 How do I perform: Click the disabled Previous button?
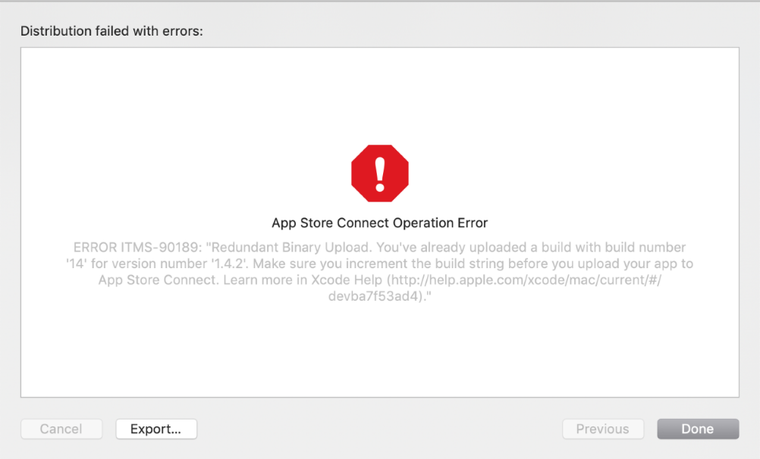(x=602, y=429)
